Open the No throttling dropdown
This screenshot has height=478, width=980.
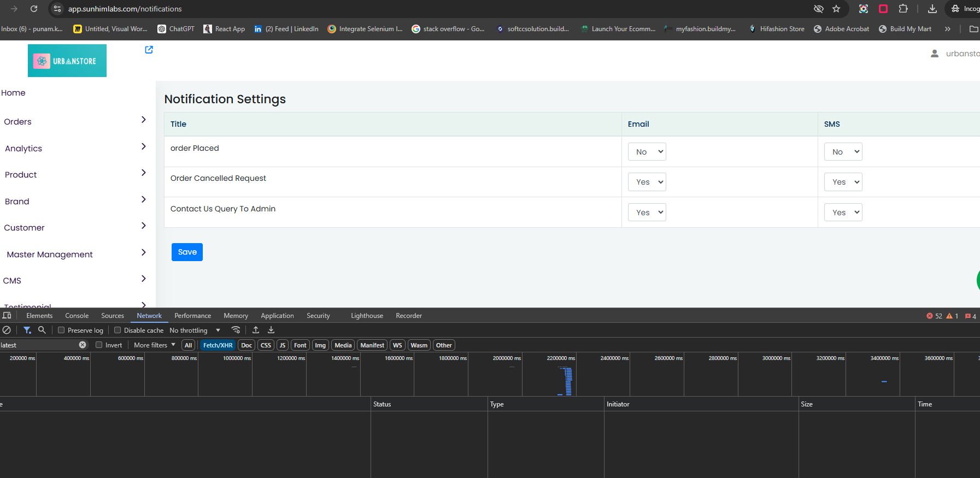coord(195,331)
